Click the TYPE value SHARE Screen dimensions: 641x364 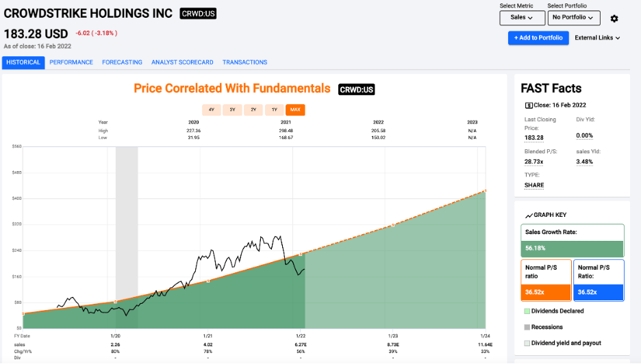534,185
